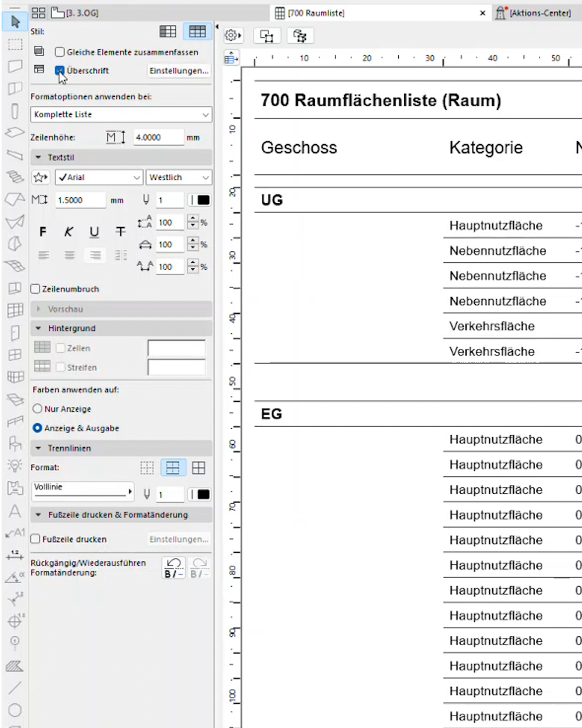Enable 'Gleiche Elemente zusammenfassen' checkbox
This screenshot has height=728, width=582.
(x=60, y=52)
